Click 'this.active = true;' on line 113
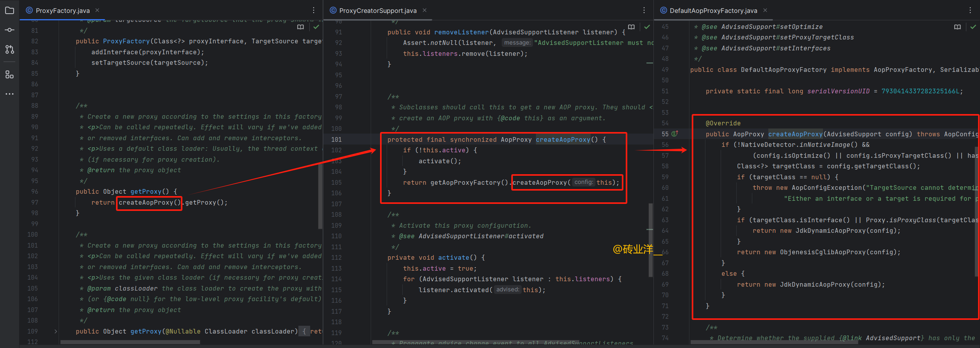Viewport: 980px width, 348px height. (x=440, y=269)
